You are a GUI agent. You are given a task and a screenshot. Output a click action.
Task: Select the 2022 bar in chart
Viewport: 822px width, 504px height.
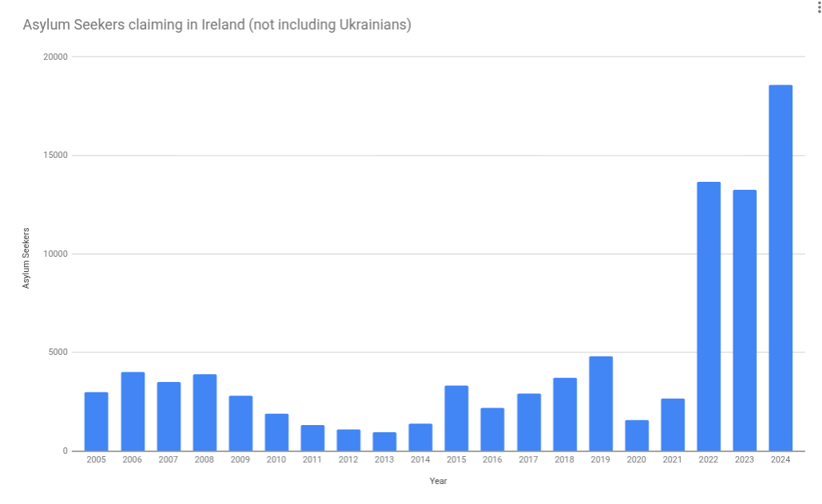[x=709, y=317]
